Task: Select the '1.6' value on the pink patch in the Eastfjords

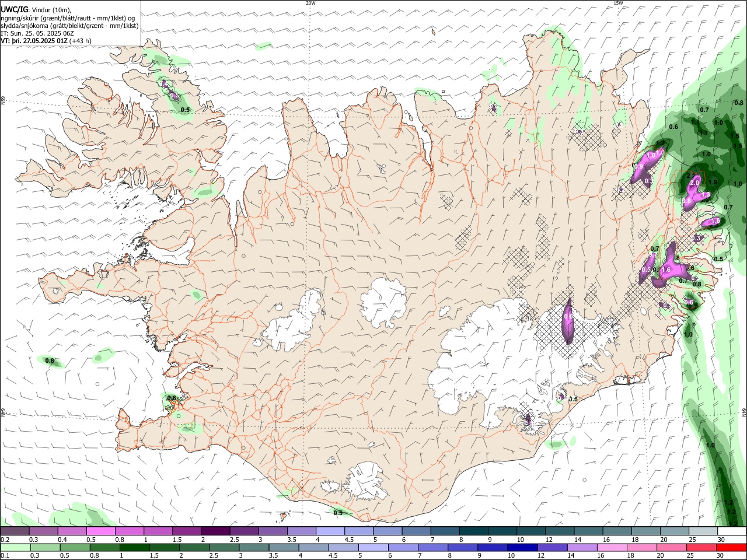Action: (x=666, y=270)
